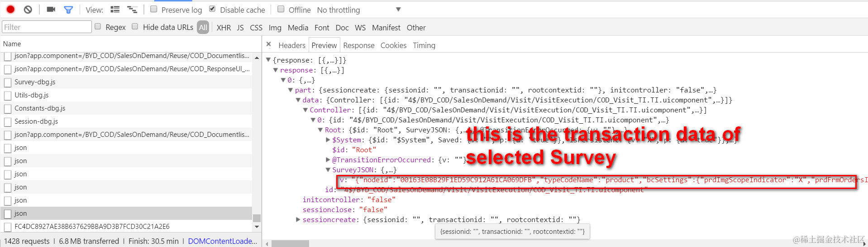Screen dimensions: 868x247
Task: Filter requests by Img
Action: pos(275,28)
